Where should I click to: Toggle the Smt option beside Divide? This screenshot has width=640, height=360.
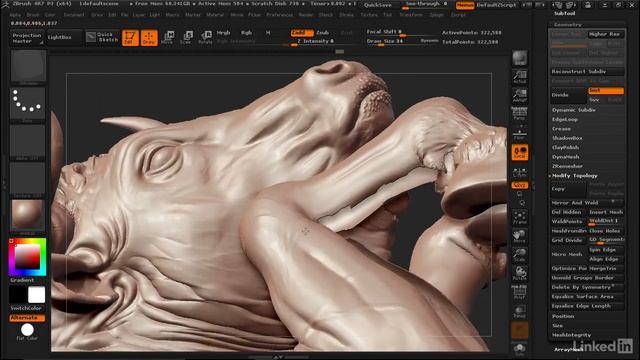pyautogui.click(x=606, y=90)
